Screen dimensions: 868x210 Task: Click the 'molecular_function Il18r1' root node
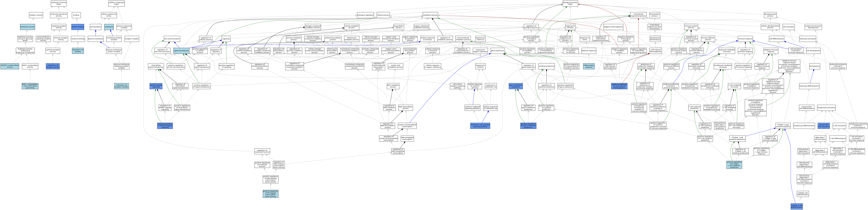[59, 3]
